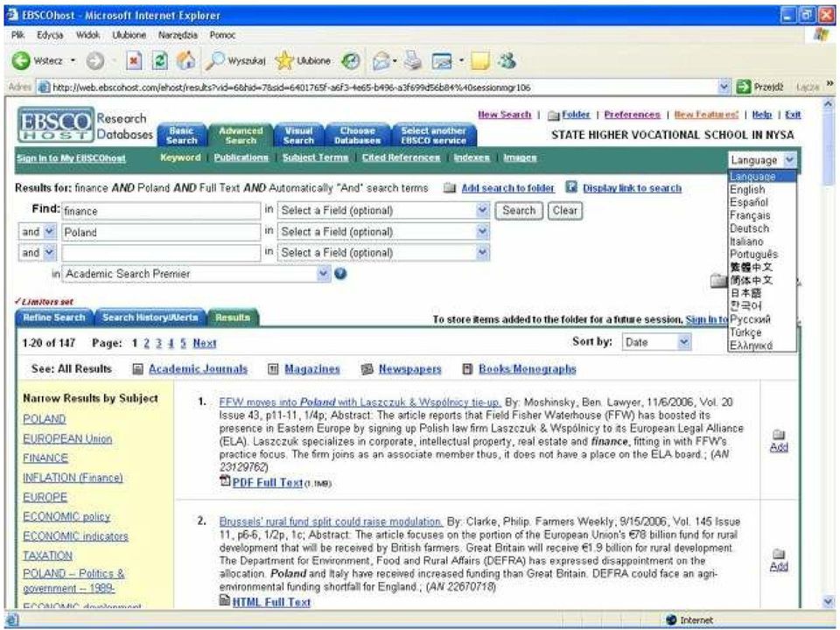Narrow results by TAXATION subject
840x630 pixels.
(47, 556)
